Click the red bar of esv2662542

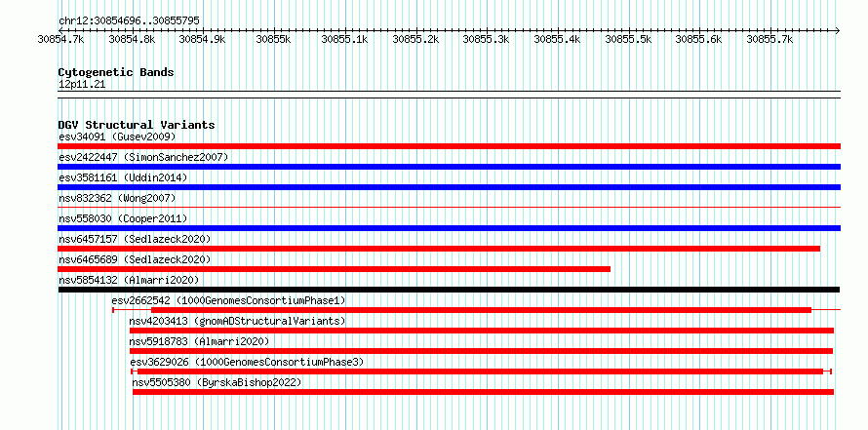(481, 310)
